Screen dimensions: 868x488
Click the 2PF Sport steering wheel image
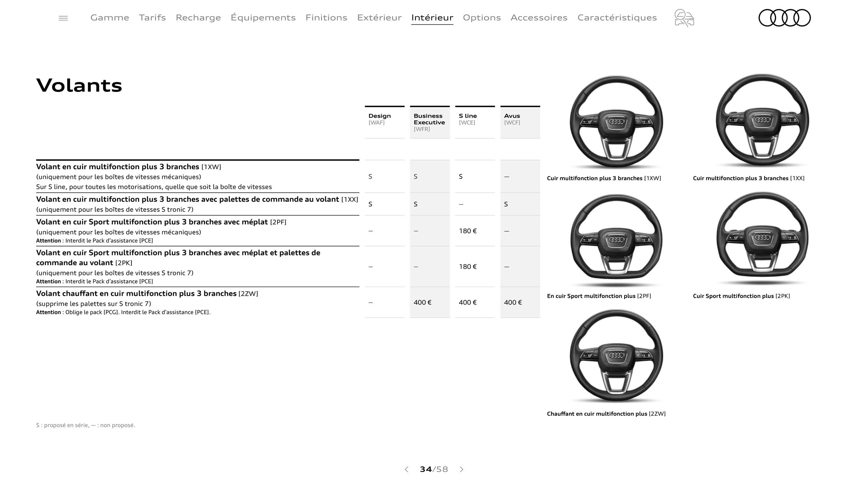616,240
